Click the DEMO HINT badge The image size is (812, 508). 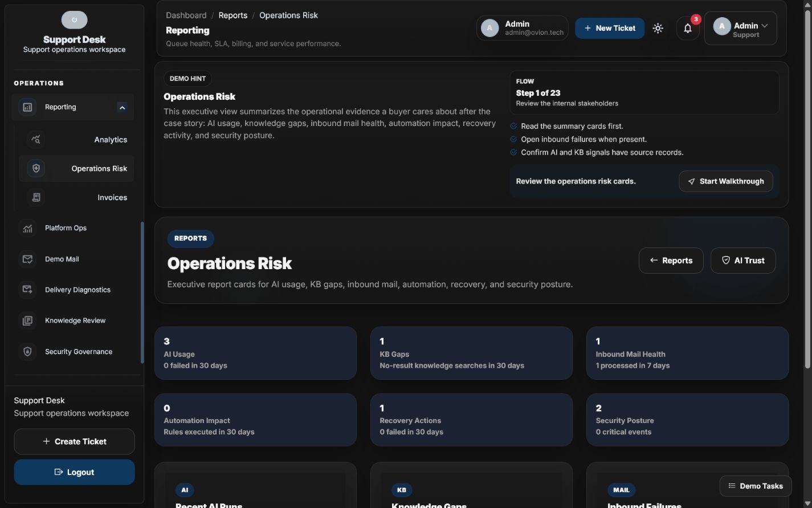click(187, 79)
